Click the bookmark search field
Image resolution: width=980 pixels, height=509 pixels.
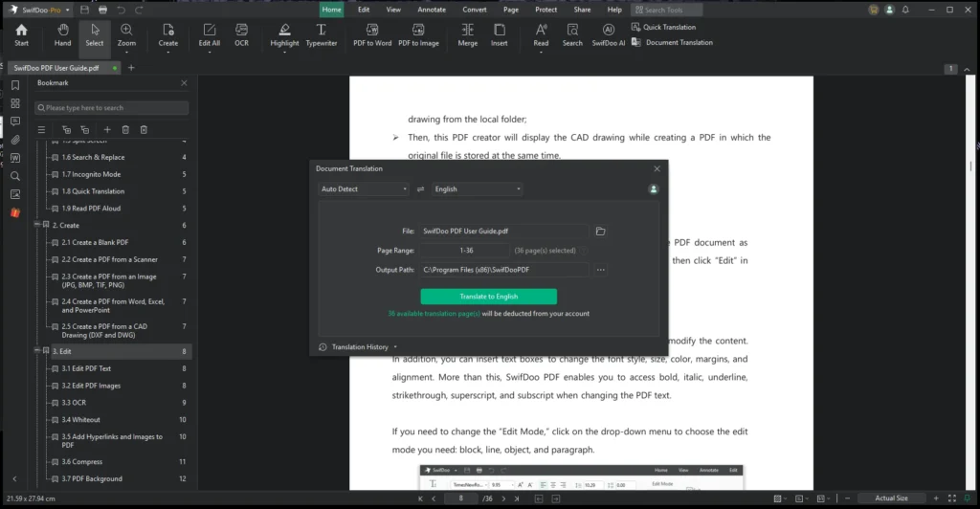coord(111,108)
